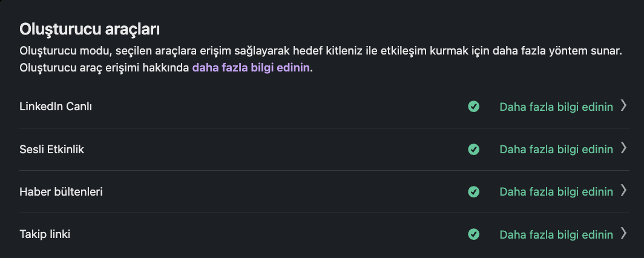Open Daha fazla bilgi edinin for Sesli Etkinlik
Viewport: 644px width, 258px height.
pos(556,149)
